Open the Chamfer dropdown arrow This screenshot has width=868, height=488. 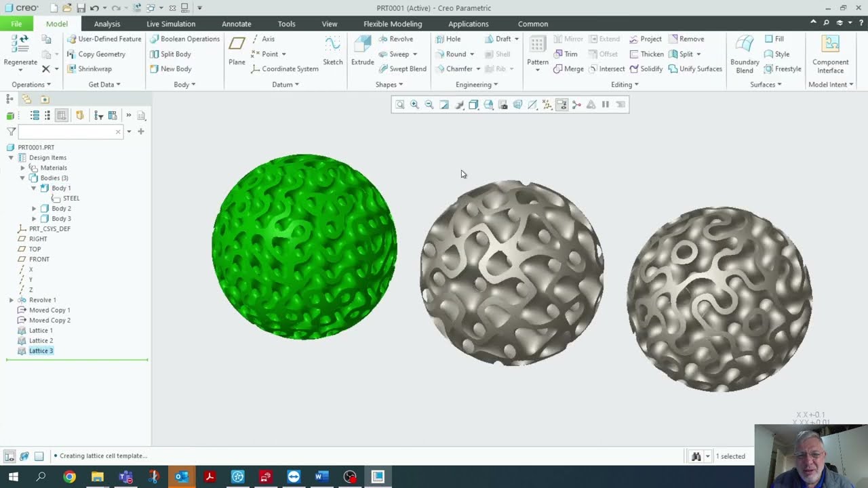pyautogui.click(x=478, y=69)
